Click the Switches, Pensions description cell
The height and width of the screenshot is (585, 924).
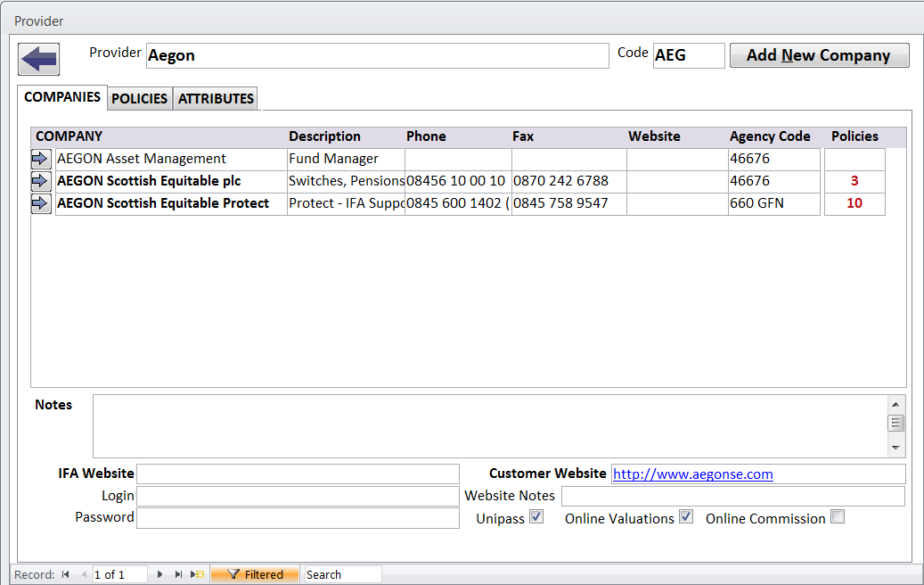pos(346,182)
